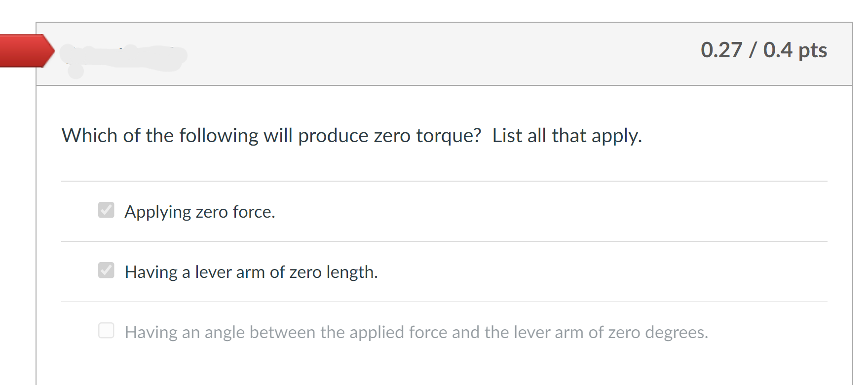Click the checked icon beside "Applying zero force."
This screenshot has width=868, height=385.
tap(106, 211)
